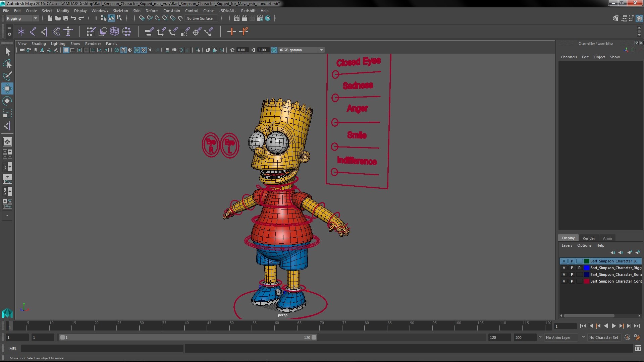
Task: Switch to the Render layer tab
Action: pyautogui.click(x=589, y=238)
